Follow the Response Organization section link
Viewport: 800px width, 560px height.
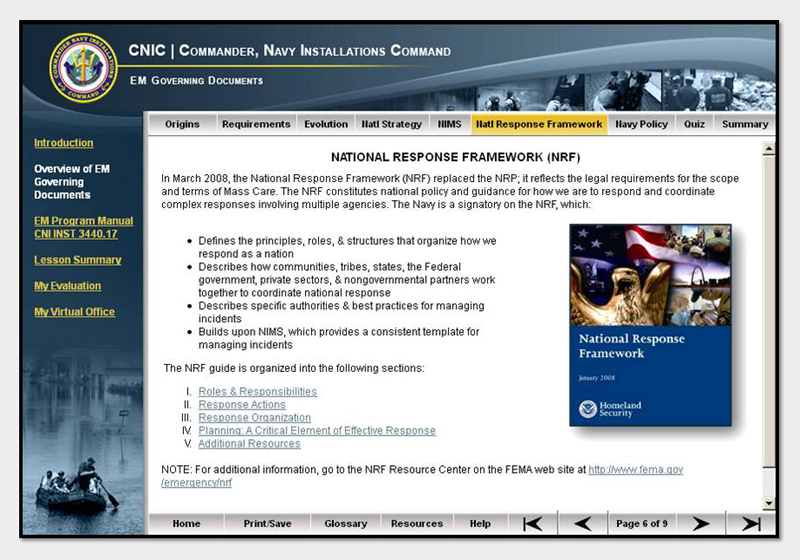tap(254, 418)
